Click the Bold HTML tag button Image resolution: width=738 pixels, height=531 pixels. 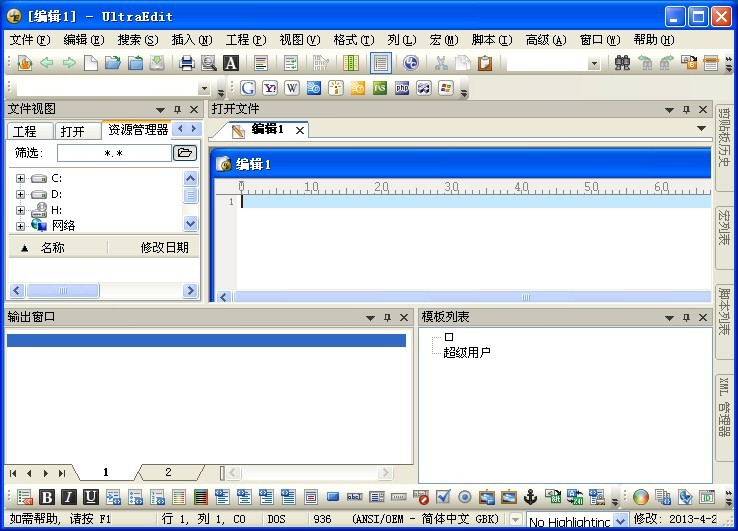(47, 497)
